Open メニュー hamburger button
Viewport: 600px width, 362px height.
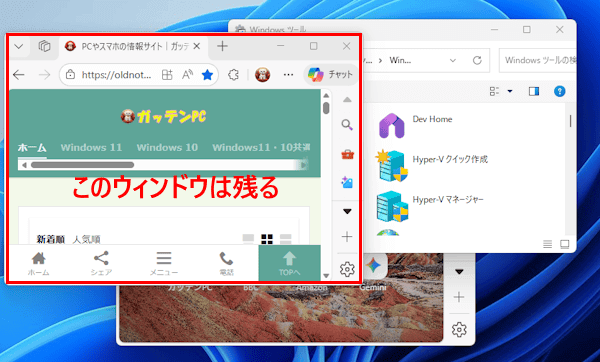164,263
